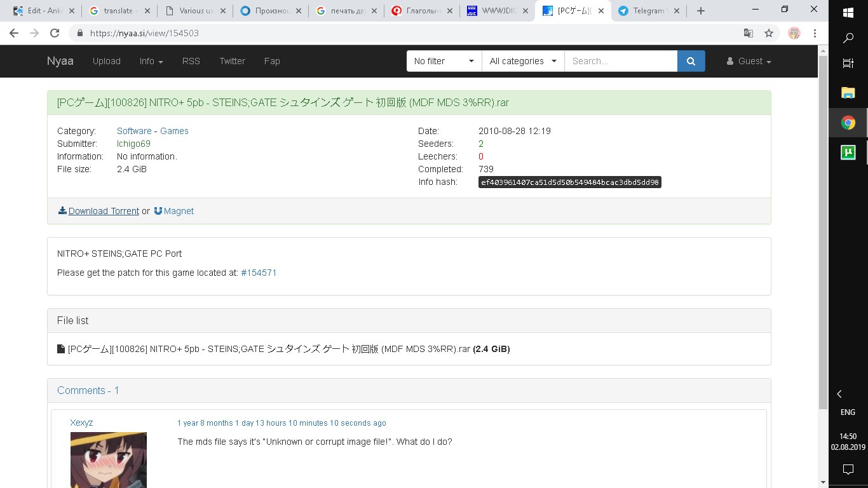This screenshot has height=488, width=868.
Task: Open the RSS link in navbar
Action: click(x=191, y=61)
